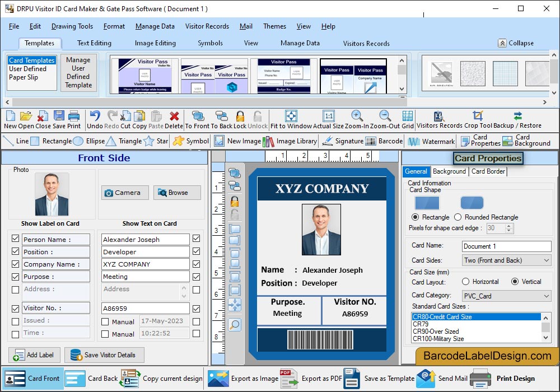
Task: Click the template gallery scroll down arrow
Action: pyautogui.click(x=402, y=89)
